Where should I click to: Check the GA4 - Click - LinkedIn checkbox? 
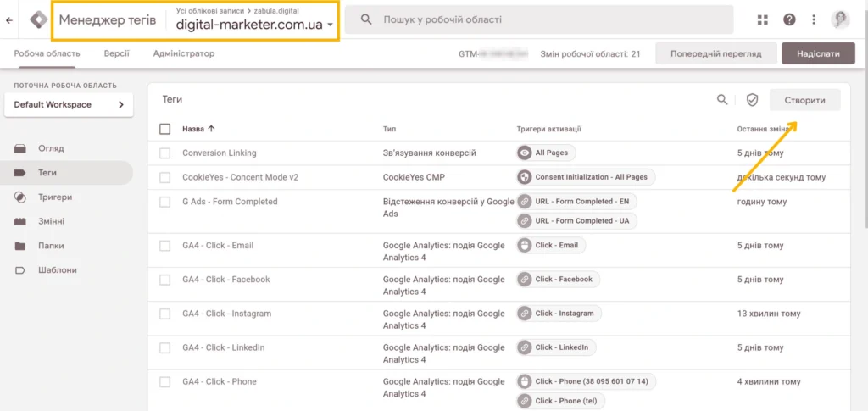click(x=164, y=348)
